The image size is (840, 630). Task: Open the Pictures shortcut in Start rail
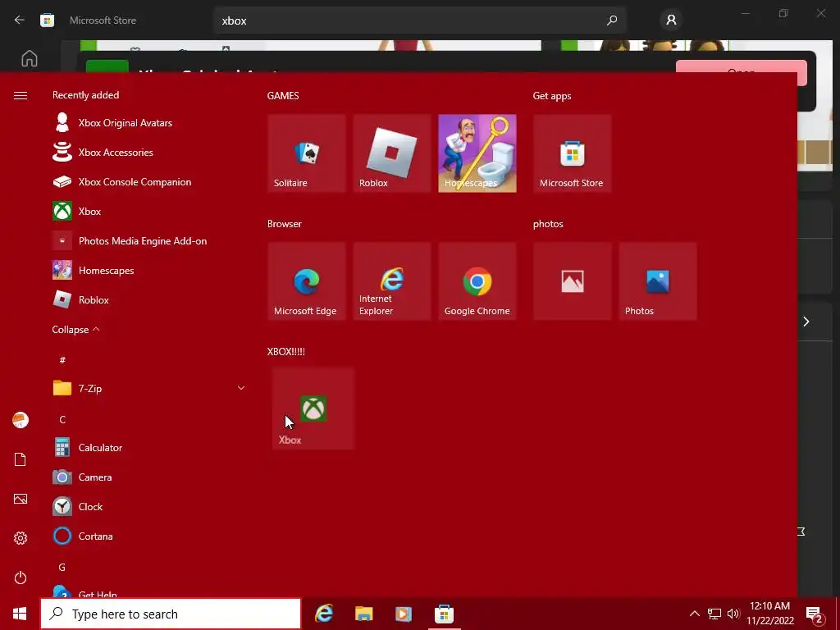click(21, 499)
